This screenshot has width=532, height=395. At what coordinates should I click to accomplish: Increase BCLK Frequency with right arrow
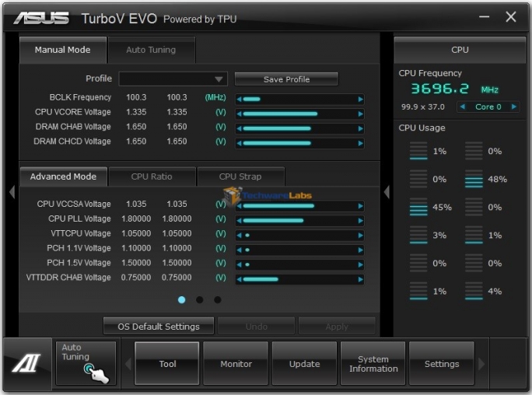tap(360, 100)
